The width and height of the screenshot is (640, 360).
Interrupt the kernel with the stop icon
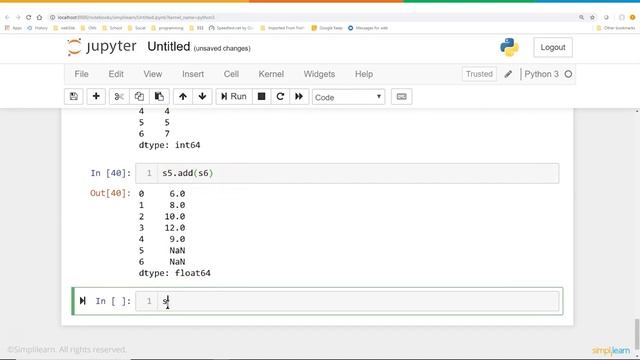[x=261, y=97]
